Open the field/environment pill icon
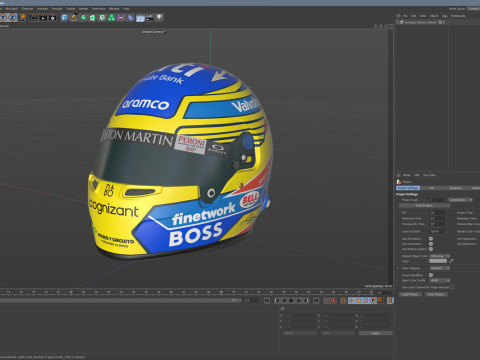The width and height of the screenshot is (480, 360). pos(130,18)
